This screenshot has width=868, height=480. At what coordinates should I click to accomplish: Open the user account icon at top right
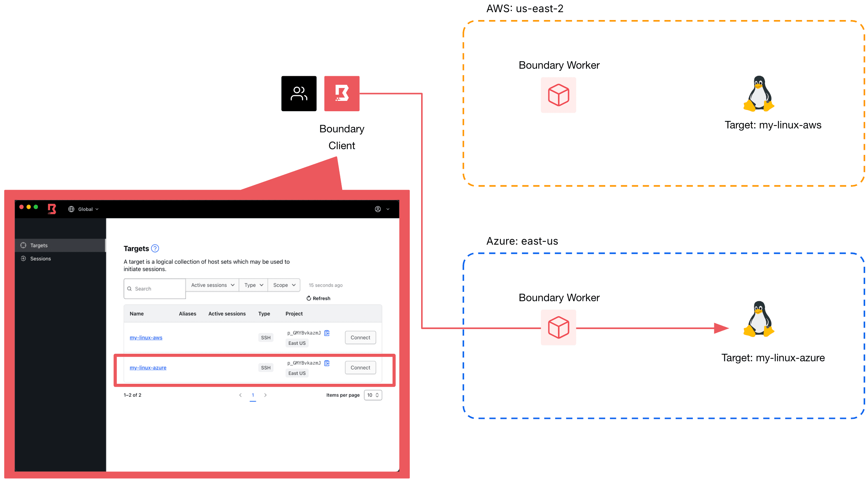(378, 209)
